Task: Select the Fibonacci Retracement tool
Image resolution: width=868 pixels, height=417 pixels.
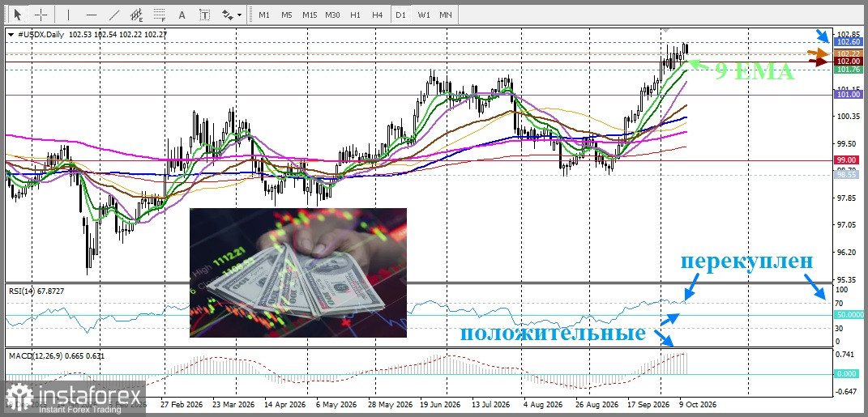Action: 160,15
